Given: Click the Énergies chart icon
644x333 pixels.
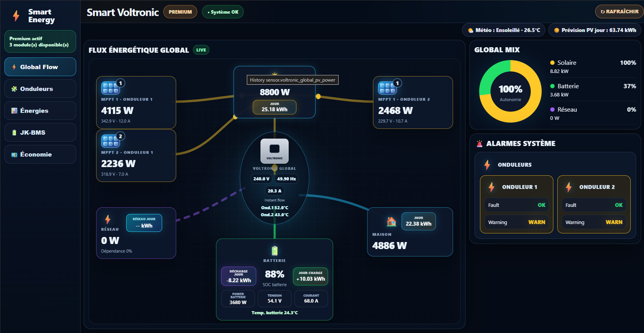Looking at the screenshot, I should (x=14, y=111).
